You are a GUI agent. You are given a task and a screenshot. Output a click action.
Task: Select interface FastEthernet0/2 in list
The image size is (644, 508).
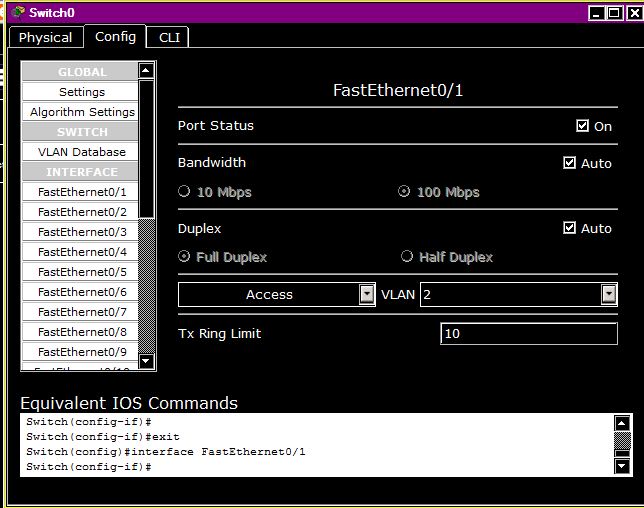click(80, 212)
